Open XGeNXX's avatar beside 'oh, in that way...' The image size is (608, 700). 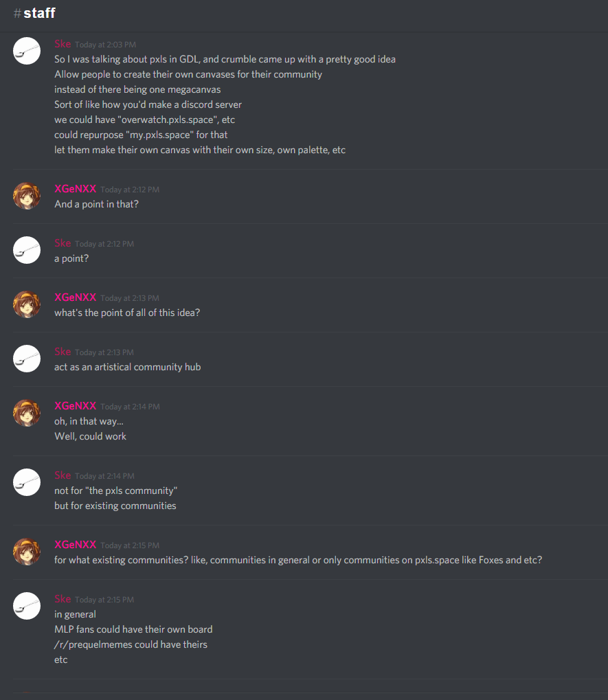pyautogui.click(x=27, y=413)
